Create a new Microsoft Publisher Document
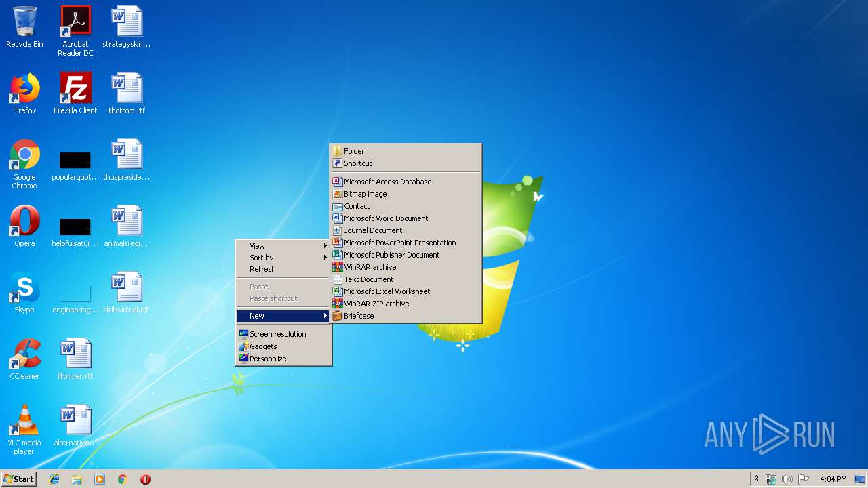 click(406, 255)
